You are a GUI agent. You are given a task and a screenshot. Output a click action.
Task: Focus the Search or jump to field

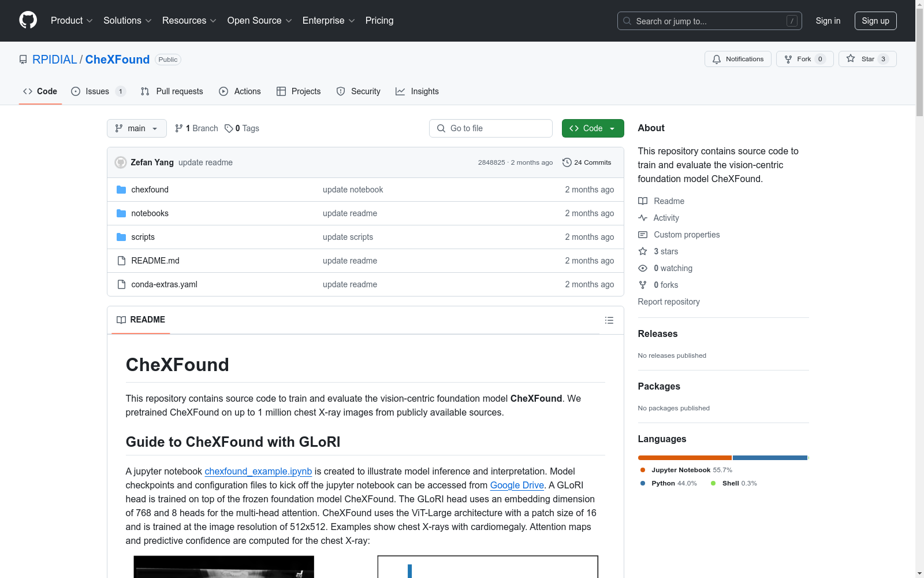coord(710,21)
